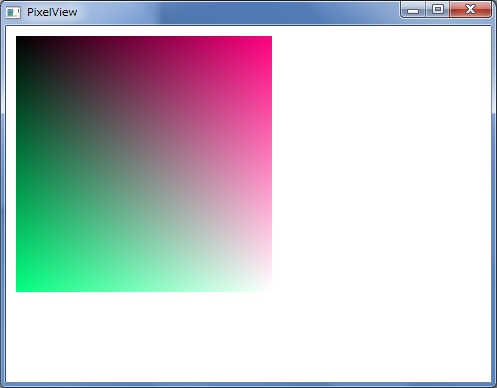Close the PixelView window

470,9
